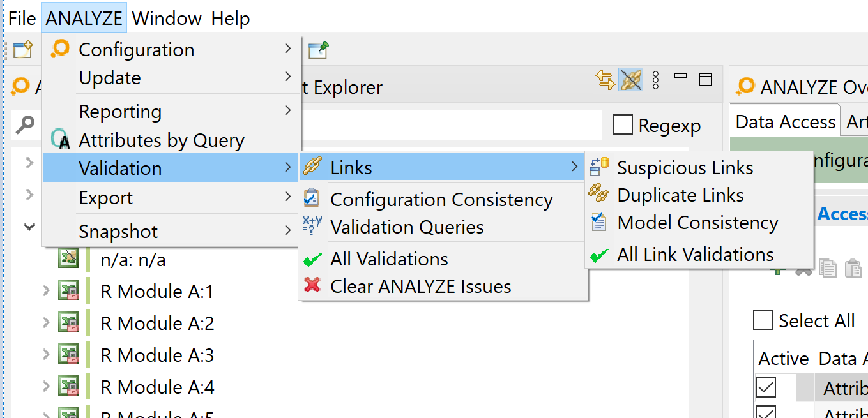This screenshot has height=418, width=868.
Task: Select the R Module A:2 row
Action: coord(157,324)
